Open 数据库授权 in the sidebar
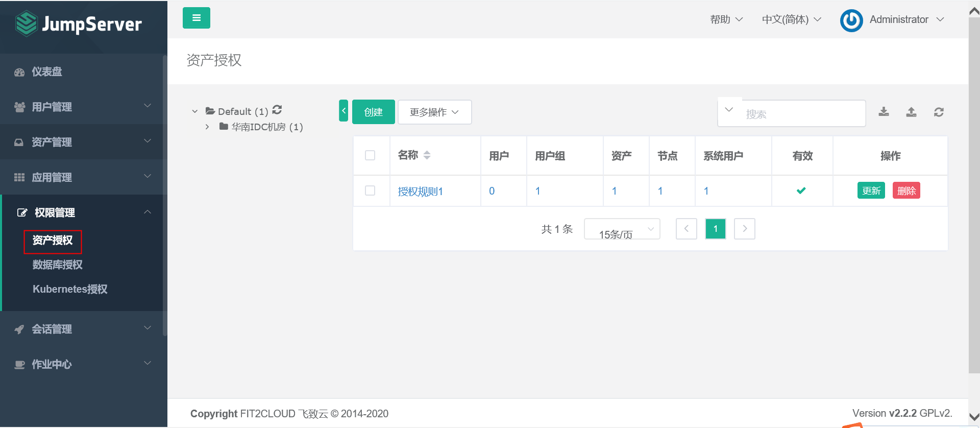The width and height of the screenshot is (980, 428). point(57,265)
